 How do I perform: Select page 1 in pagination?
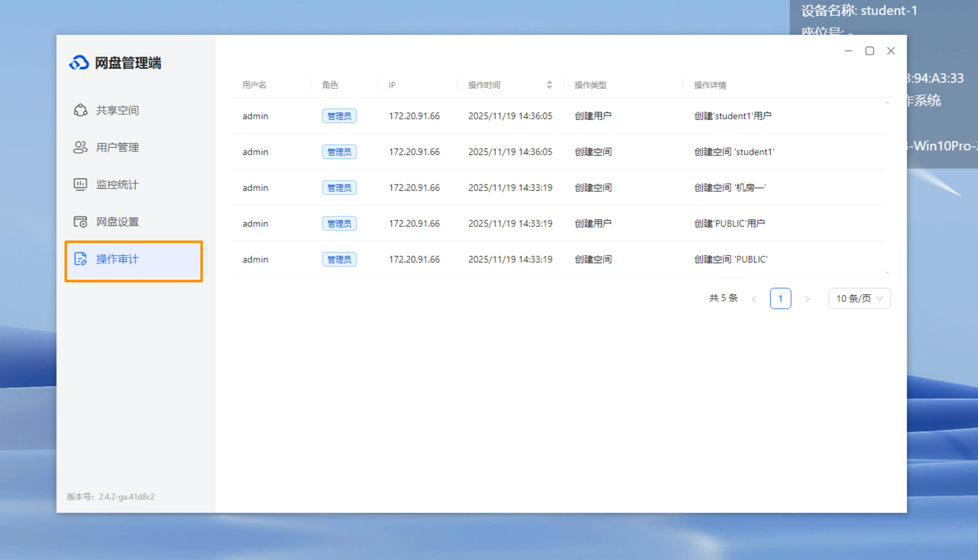click(780, 299)
